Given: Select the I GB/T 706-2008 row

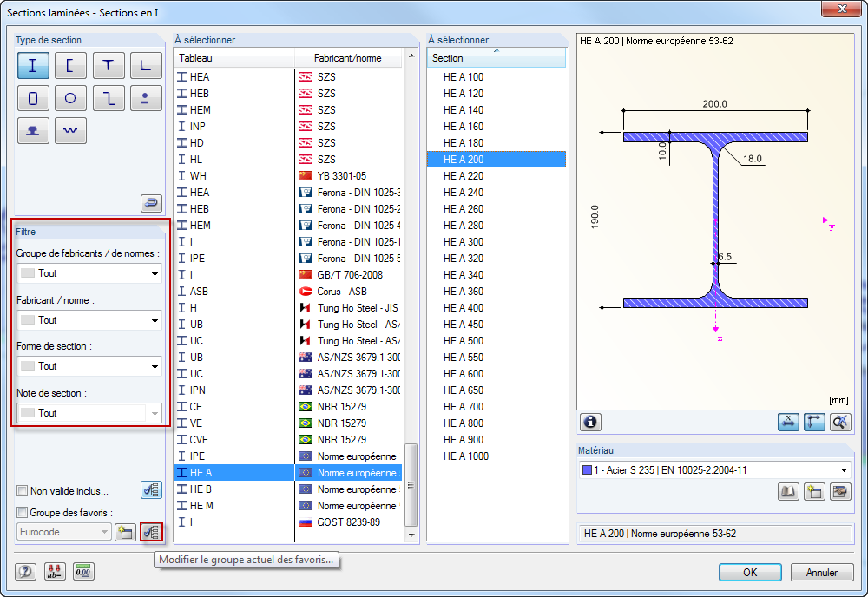Looking at the screenshot, I should pyautogui.click(x=288, y=275).
